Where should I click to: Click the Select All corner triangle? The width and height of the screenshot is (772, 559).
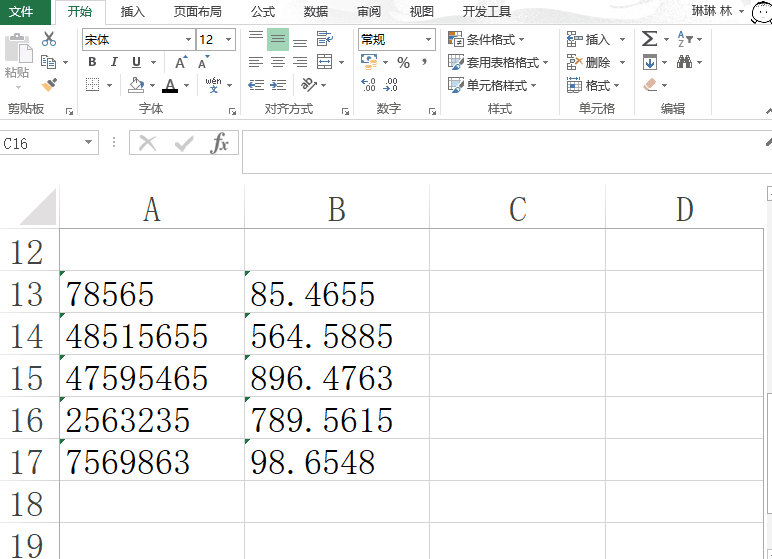click(x=37, y=208)
